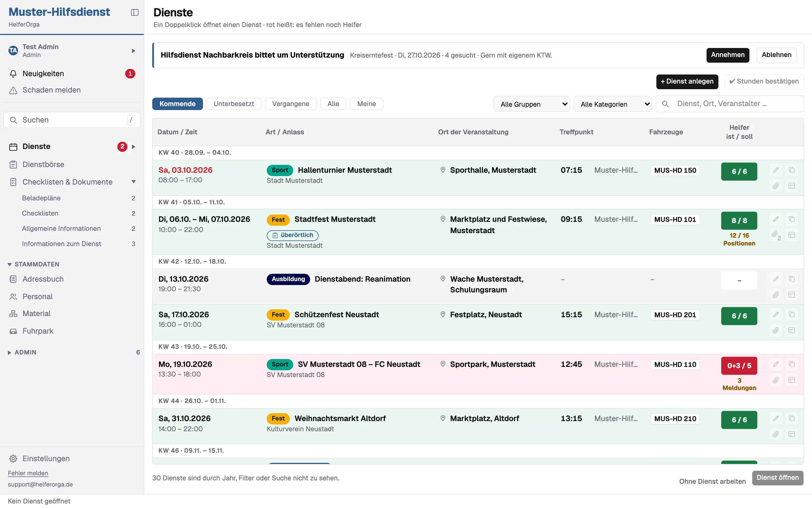Create a new service via Dienst anlegen
The height and width of the screenshot is (508, 812).
687,82
